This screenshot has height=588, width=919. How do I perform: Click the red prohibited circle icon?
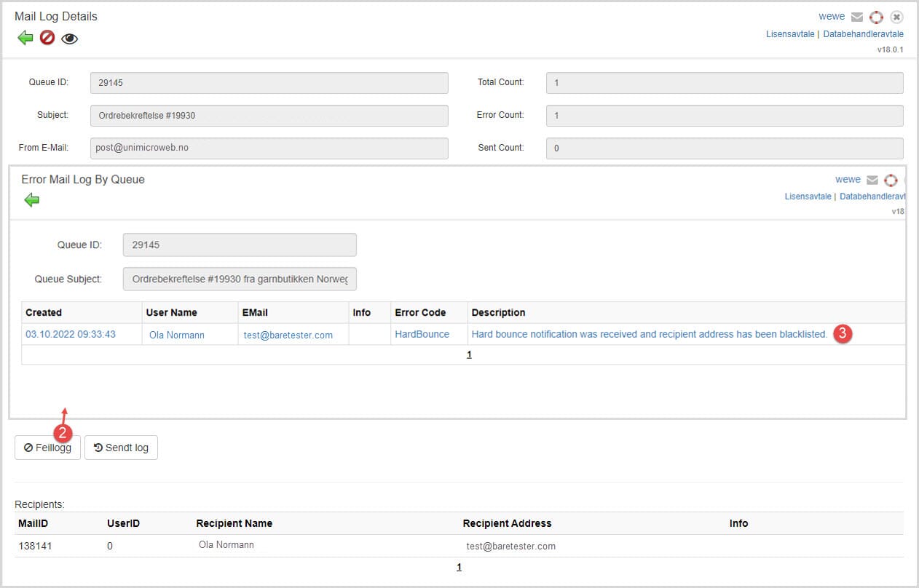tap(47, 38)
